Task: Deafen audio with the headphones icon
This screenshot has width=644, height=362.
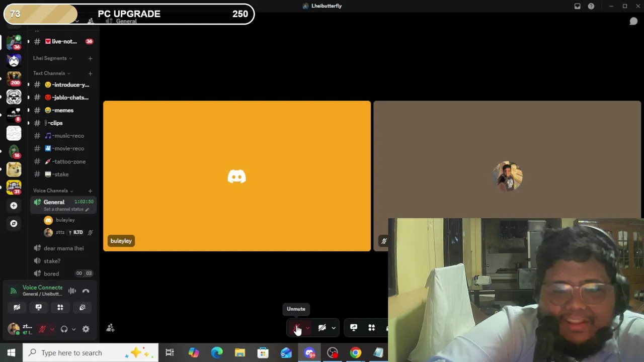Action: point(64,329)
